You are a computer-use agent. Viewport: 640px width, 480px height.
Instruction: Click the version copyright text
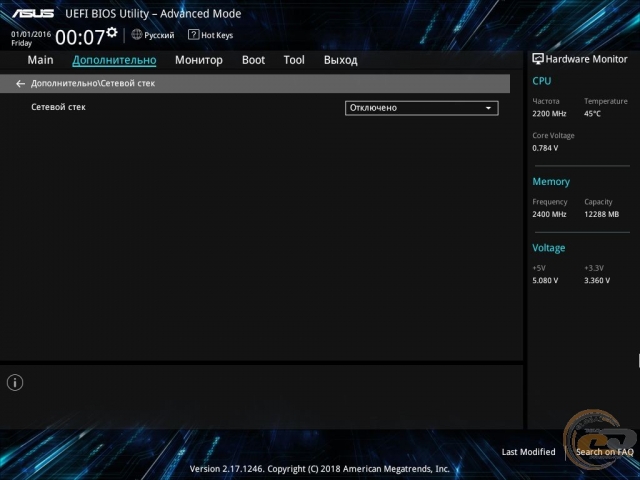click(320, 469)
